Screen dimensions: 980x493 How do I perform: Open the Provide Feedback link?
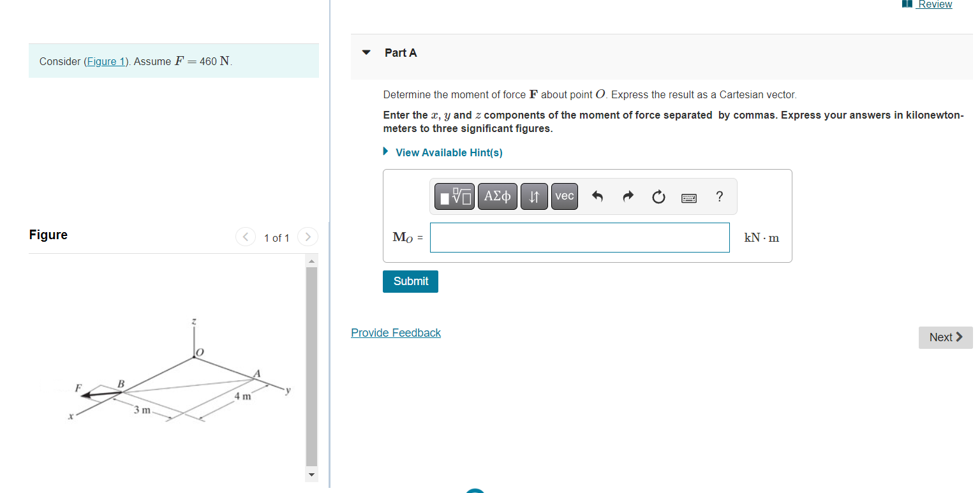pyautogui.click(x=396, y=332)
